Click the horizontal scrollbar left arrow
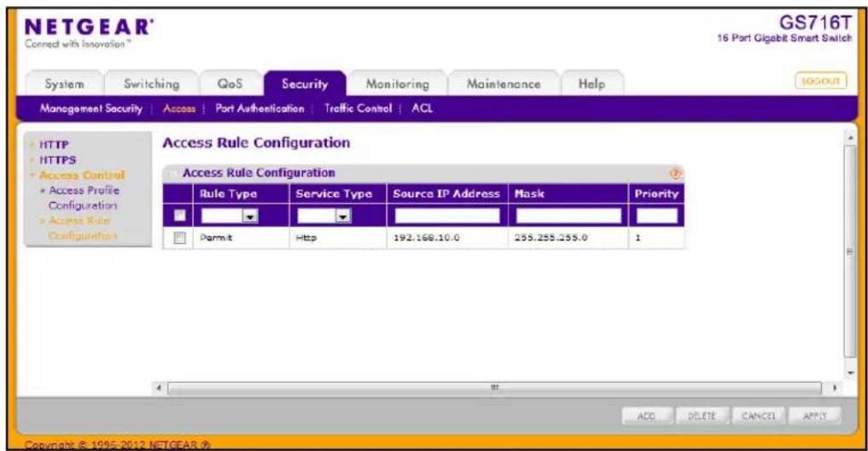 (159, 388)
